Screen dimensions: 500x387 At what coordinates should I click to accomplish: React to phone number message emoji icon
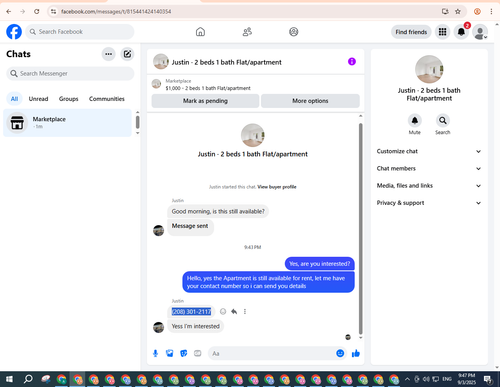(223, 311)
